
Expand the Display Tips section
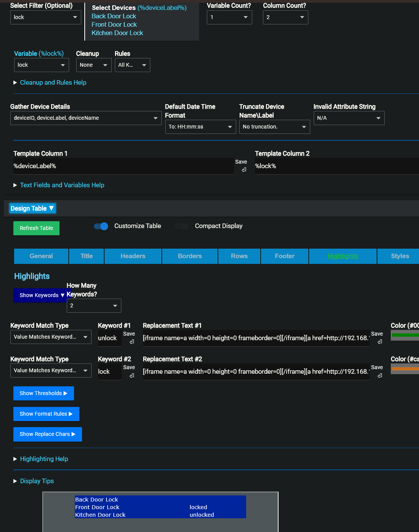37,481
